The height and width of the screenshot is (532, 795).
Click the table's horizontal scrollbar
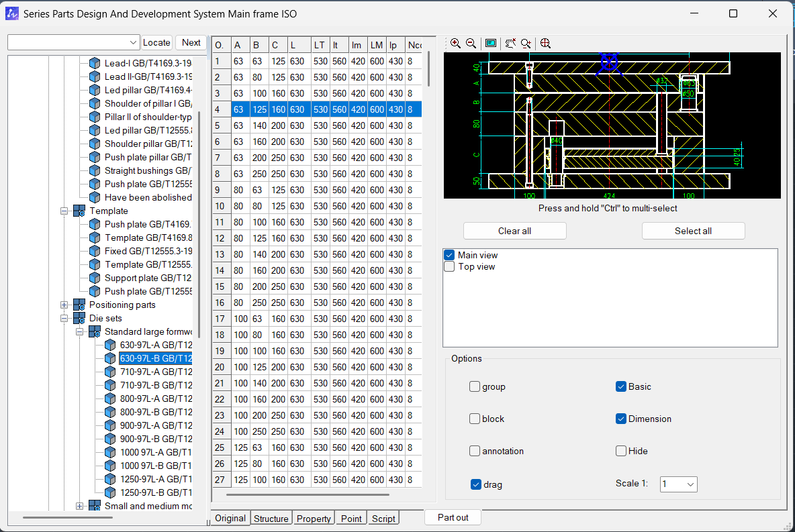(308, 495)
